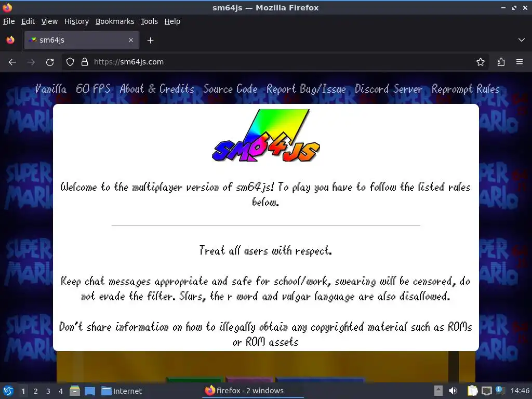Screen dimensions: 532x399
Task: Click the blue show desktop taskbar icon
Action: (90, 391)
